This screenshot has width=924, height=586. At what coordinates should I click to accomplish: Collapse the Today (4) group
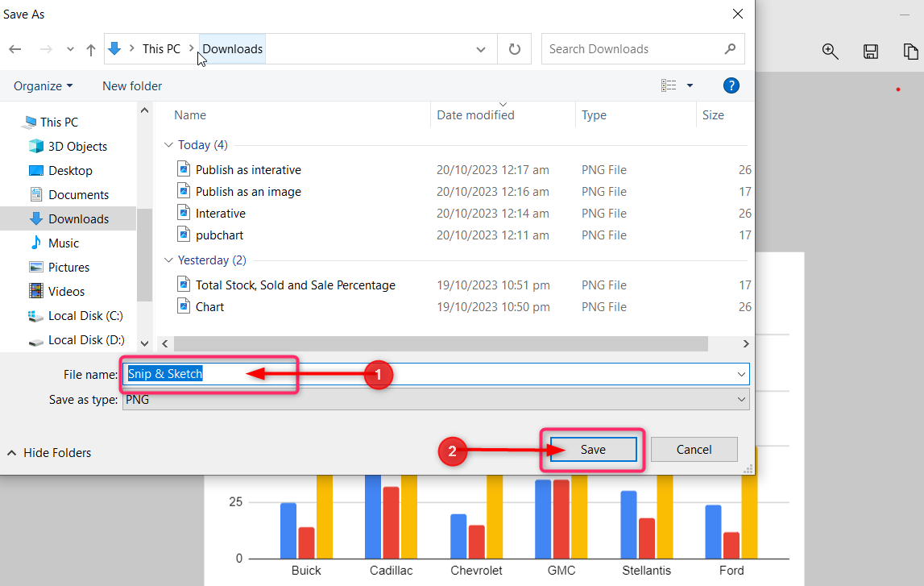coord(168,145)
